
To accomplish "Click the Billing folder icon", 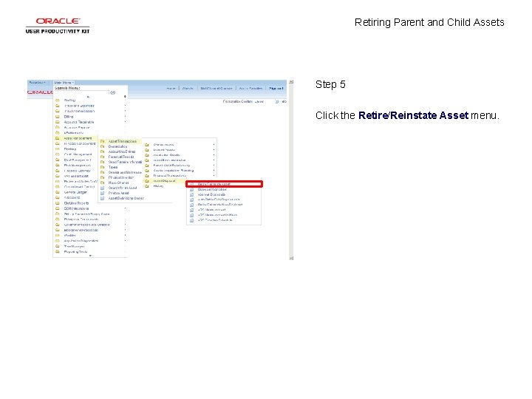I will (x=58, y=117).
